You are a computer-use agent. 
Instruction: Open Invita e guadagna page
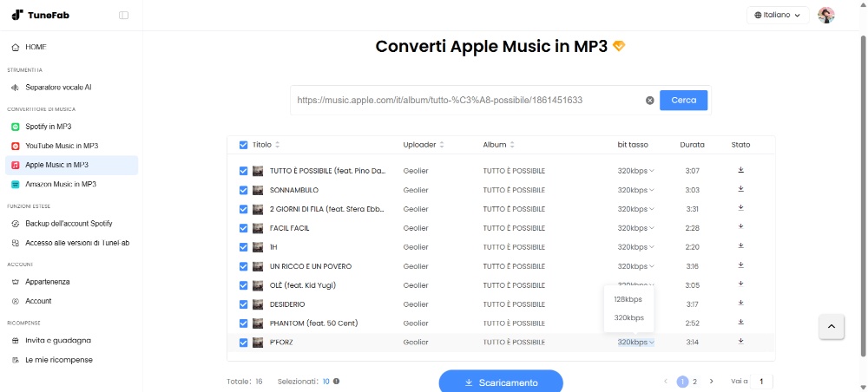[71, 341]
